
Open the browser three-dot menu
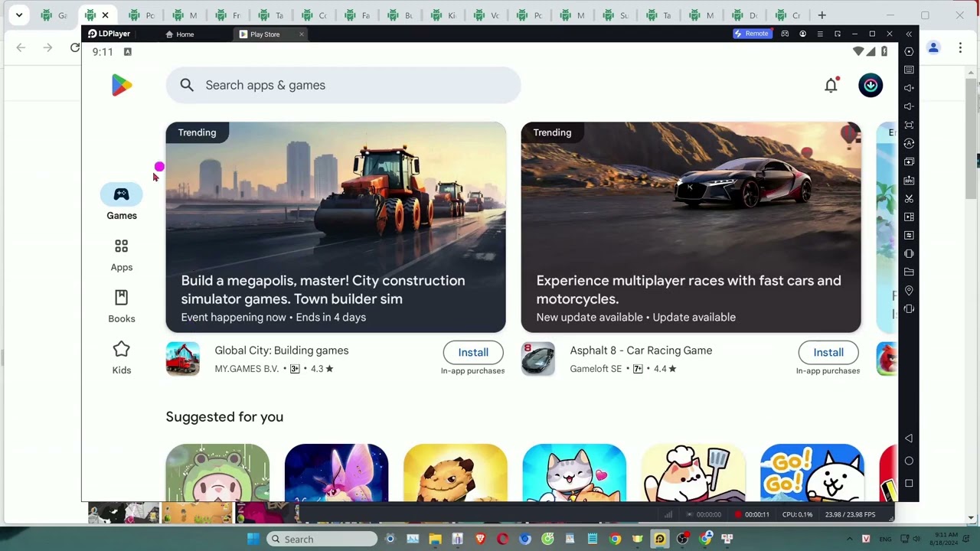point(960,47)
